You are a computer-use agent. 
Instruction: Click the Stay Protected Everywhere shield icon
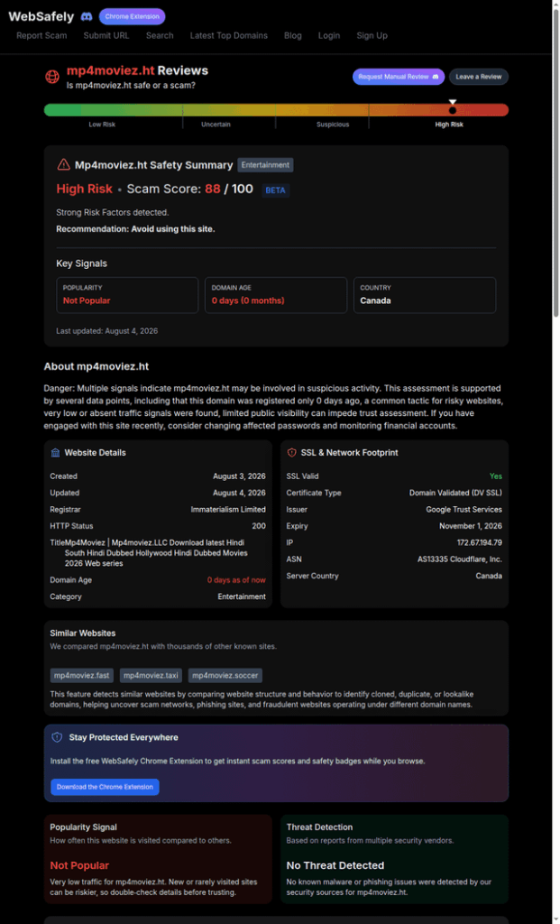pyautogui.click(x=57, y=737)
